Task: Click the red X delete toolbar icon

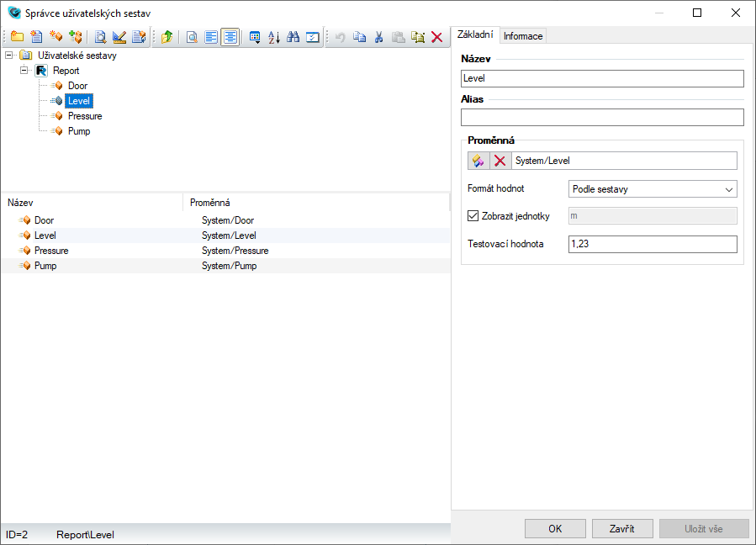Action: tap(436, 37)
